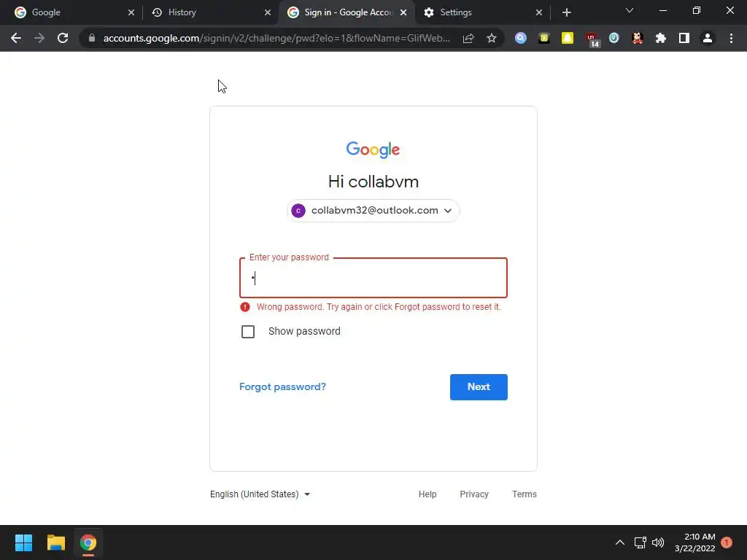Go back to the previous page

[x=16, y=38]
